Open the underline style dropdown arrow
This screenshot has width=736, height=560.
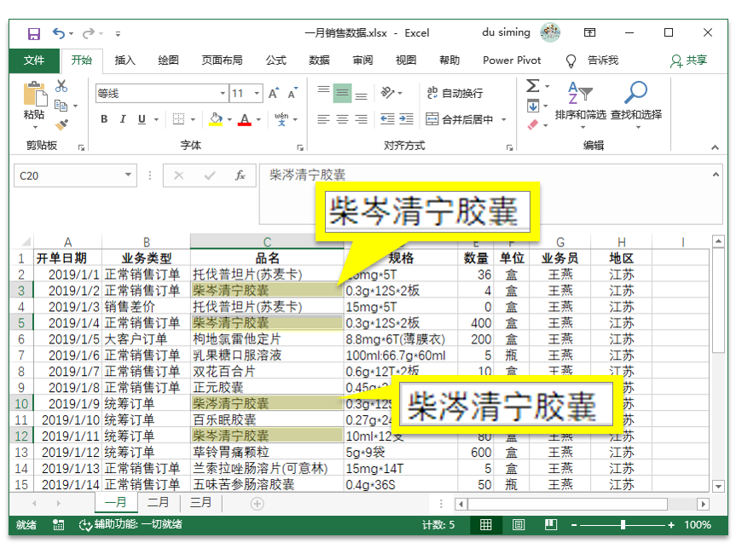pyautogui.click(x=156, y=119)
